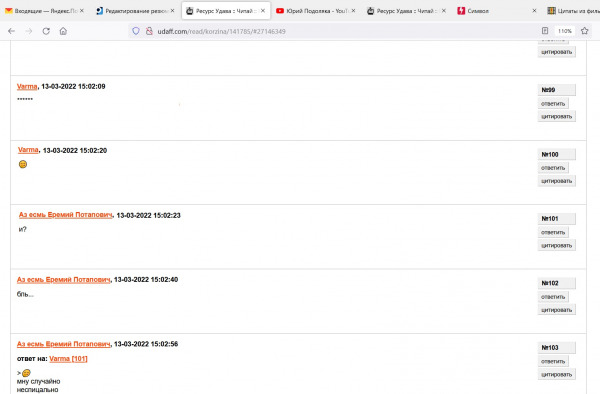Close the Yandex Mail tab
Screen dimensions: 600x394
tap(82, 11)
